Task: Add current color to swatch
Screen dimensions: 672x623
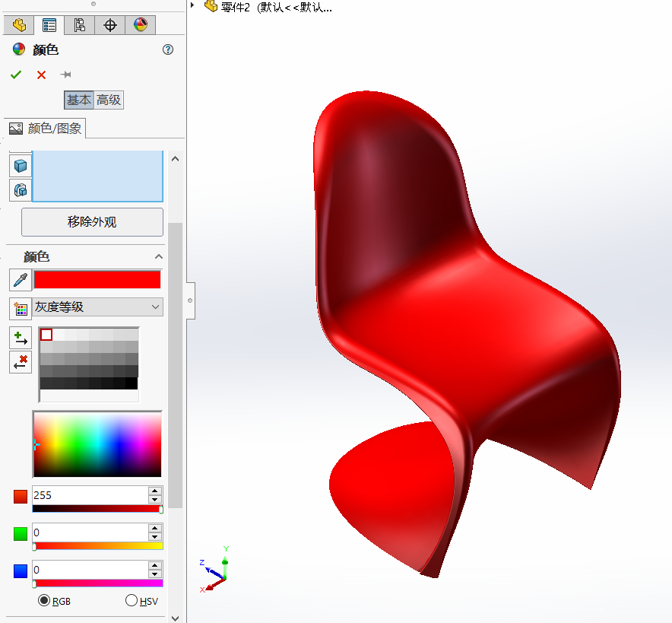Action: coord(20,338)
